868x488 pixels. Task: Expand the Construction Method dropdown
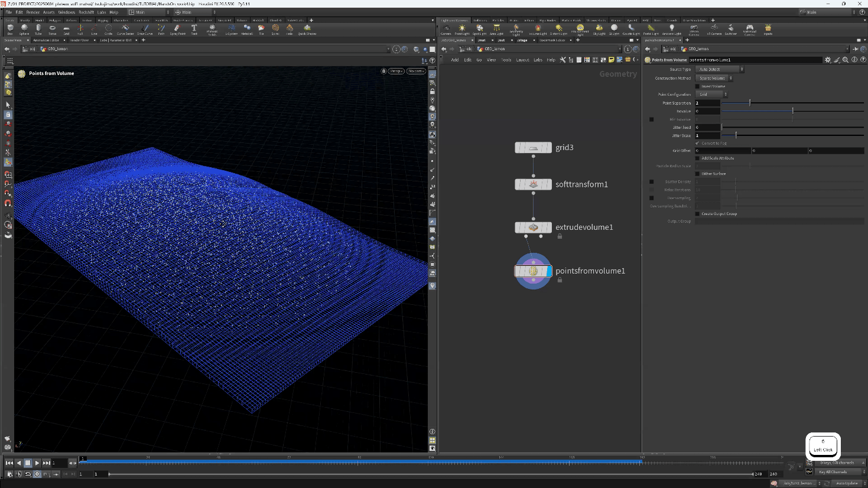(715, 78)
